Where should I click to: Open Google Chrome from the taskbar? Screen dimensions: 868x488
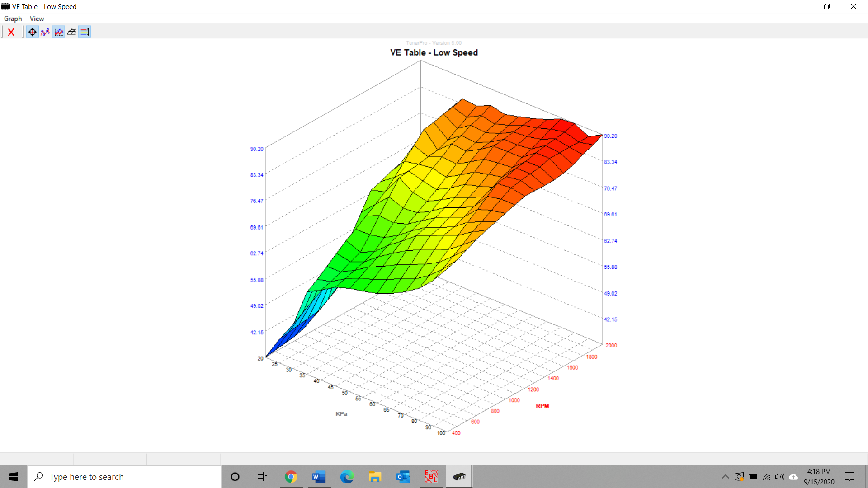[x=291, y=477]
